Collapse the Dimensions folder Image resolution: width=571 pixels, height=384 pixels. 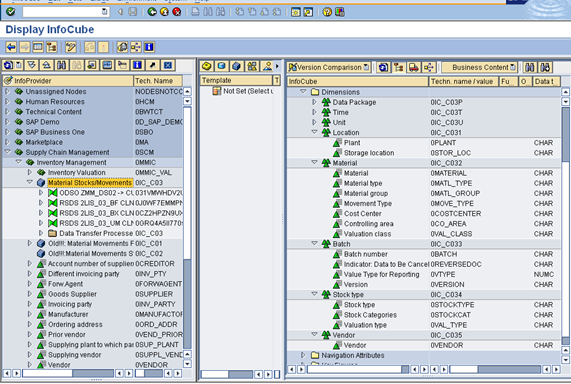point(303,92)
